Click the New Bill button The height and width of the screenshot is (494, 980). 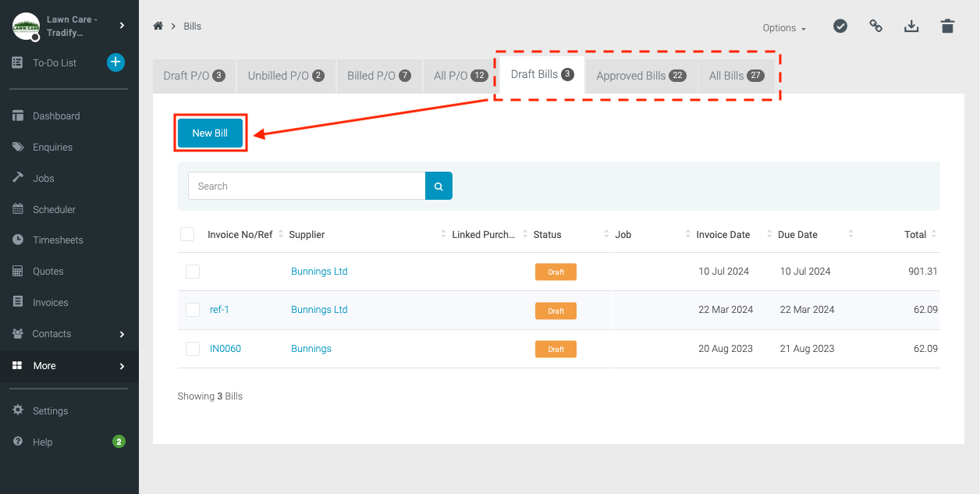pyautogui.click(x=210, y=133)
